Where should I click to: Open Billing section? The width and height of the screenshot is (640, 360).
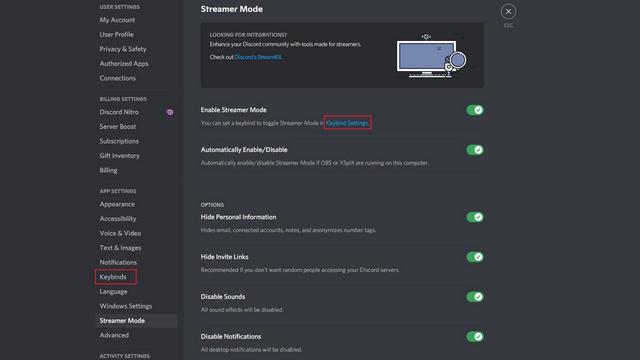pyautogui.click(x=108, y=170)
